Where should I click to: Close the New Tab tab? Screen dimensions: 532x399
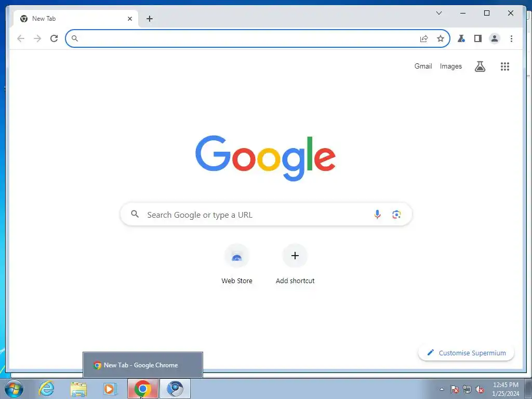point(129,19)
